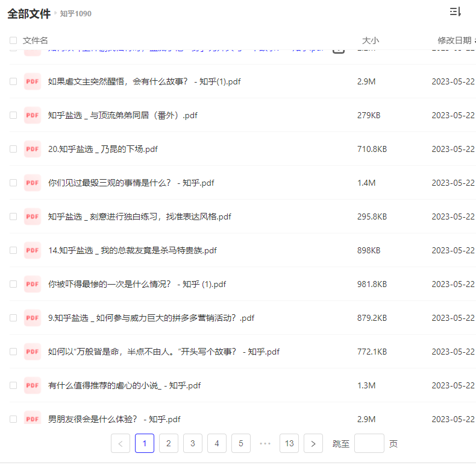Check the box for 如果虐文主突然醒悟 file
Viewport: 476px width, 471px height.
click(13, 81)
